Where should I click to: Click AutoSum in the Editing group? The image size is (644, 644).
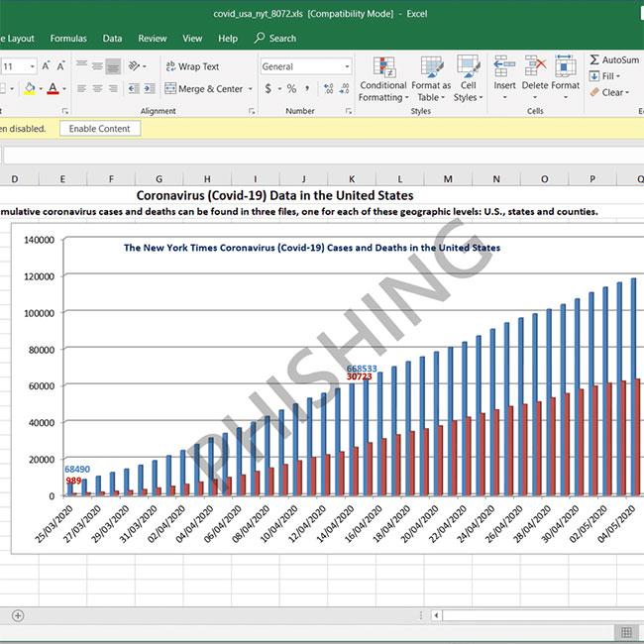[614, 60]
